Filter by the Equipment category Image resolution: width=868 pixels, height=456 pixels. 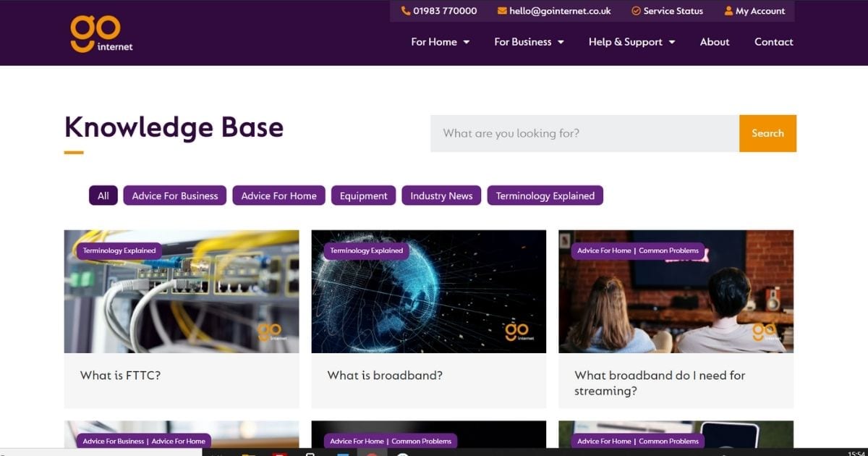tap(363, 195)
